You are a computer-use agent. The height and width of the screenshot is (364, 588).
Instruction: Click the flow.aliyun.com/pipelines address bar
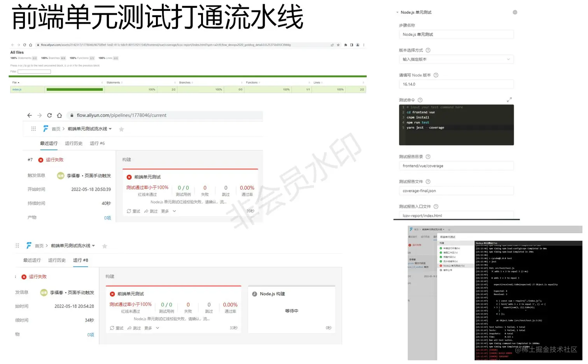click(165, 115)
